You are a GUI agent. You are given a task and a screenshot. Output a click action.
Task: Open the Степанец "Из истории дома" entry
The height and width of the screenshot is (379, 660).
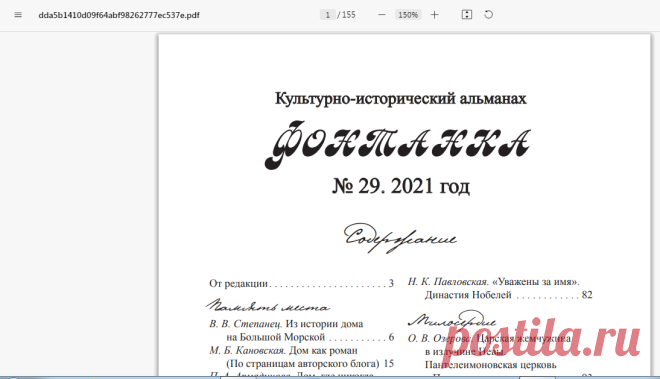coord(301,330)
